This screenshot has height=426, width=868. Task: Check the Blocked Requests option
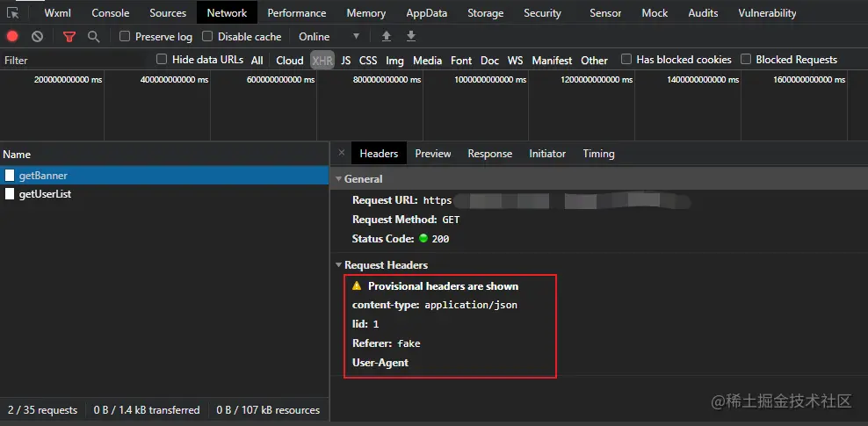(x=746, y=59)
